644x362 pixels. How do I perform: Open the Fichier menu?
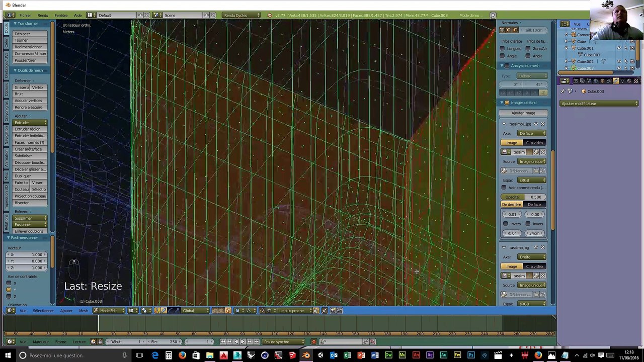click(x=25, y=15)
